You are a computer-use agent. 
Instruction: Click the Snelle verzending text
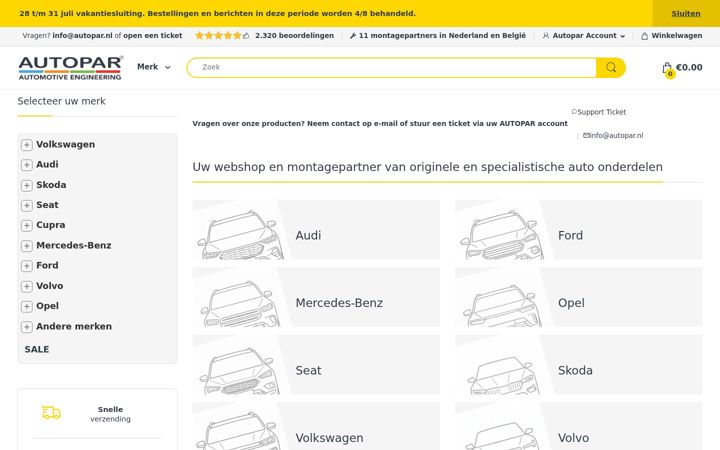[x=110, y=414]
